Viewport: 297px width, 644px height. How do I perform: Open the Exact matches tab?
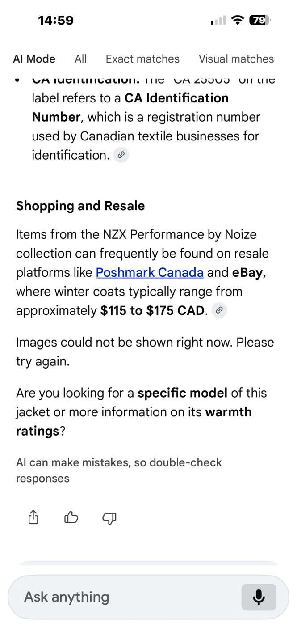pos(142,59)
